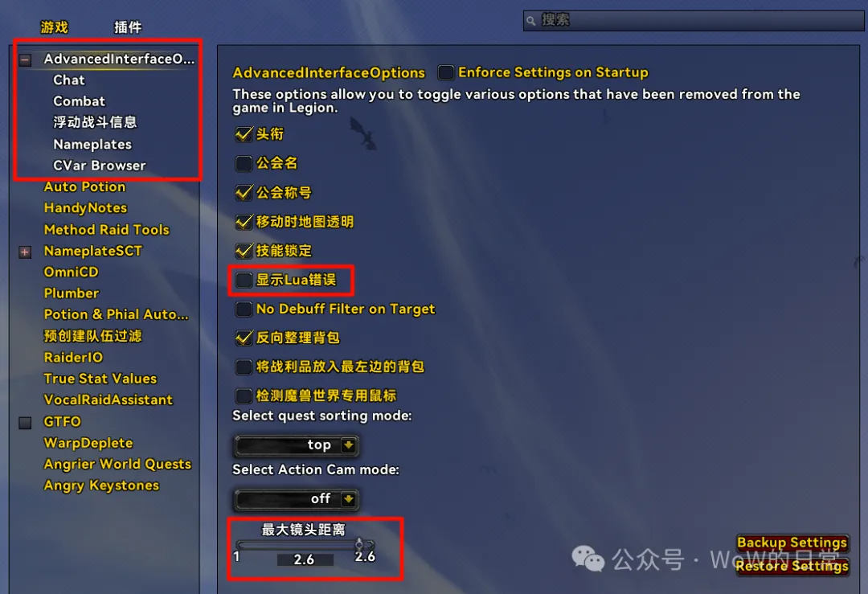Click the 最大镜头距离 slider thumb
The image size is (868, 594).
[359, 543]
